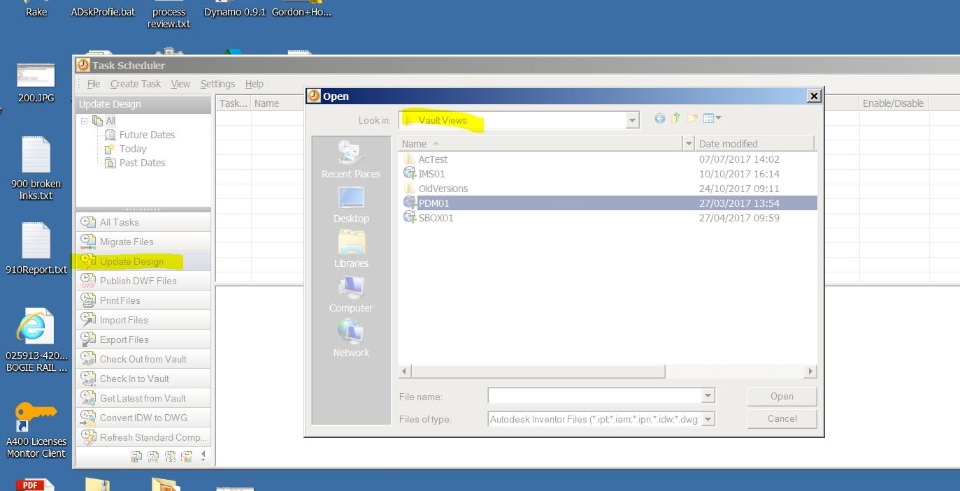Click the date 10/10/2017 16:14

[x=739, y=174]
